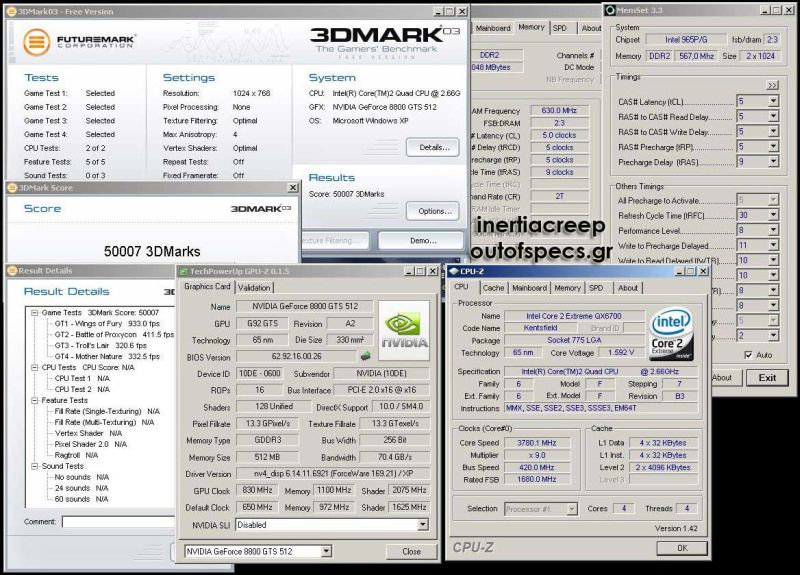Collapse the Feature Tests tree node

tap(35, 401)
